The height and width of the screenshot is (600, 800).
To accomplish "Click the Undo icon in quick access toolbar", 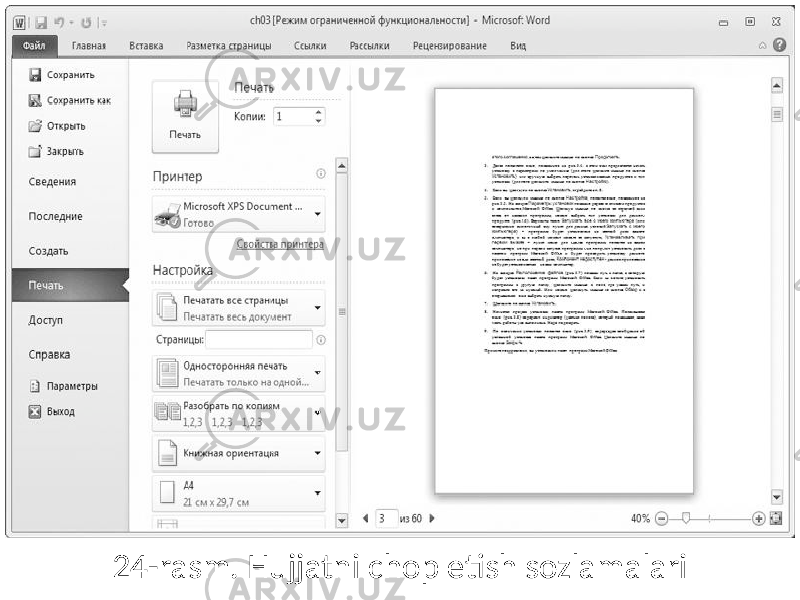I will pyautogui.click(x=60, y=22).
